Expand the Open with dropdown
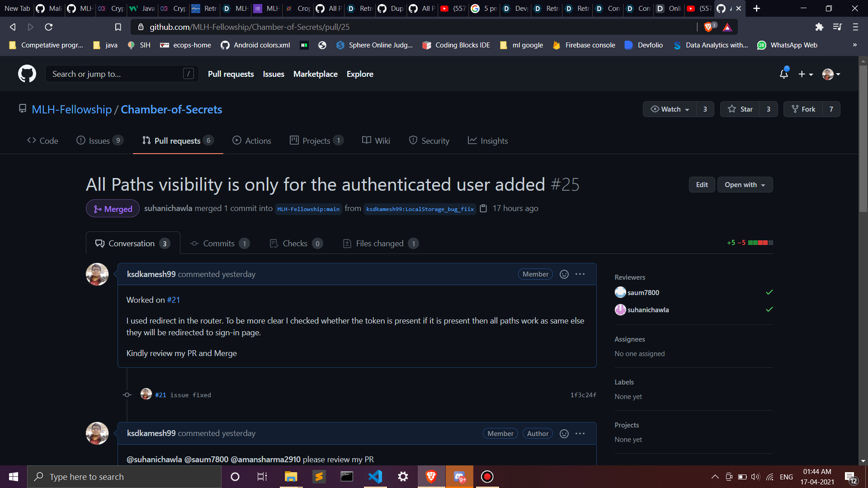The height and width of the screenshot is (488, 868). [745, 185]
